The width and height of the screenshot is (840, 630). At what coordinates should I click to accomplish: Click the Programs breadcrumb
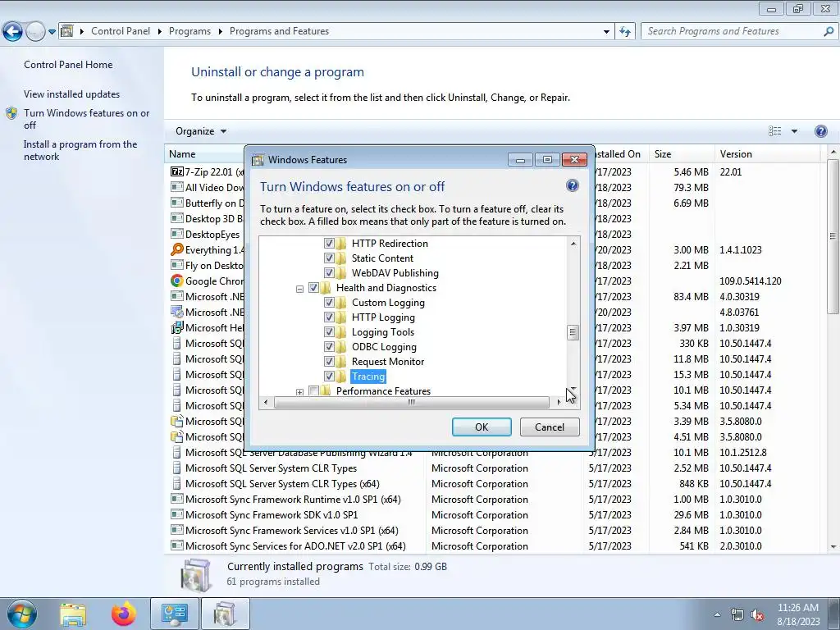click(189, 31)
